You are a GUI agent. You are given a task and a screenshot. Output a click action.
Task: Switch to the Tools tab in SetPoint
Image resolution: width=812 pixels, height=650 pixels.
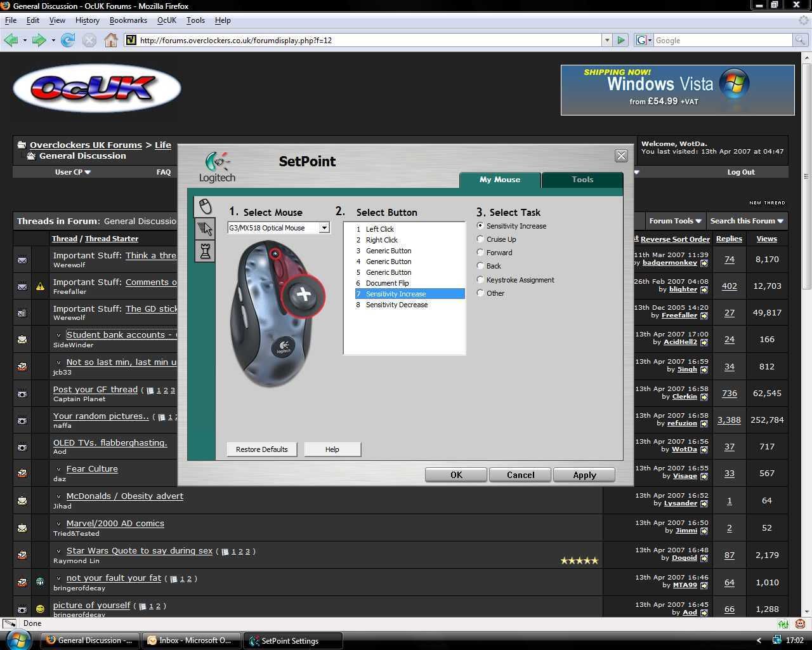(x=582, y=180)
